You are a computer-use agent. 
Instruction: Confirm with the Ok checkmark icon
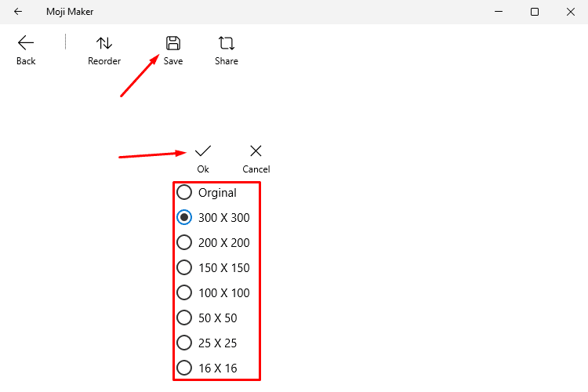click(203, 151)
